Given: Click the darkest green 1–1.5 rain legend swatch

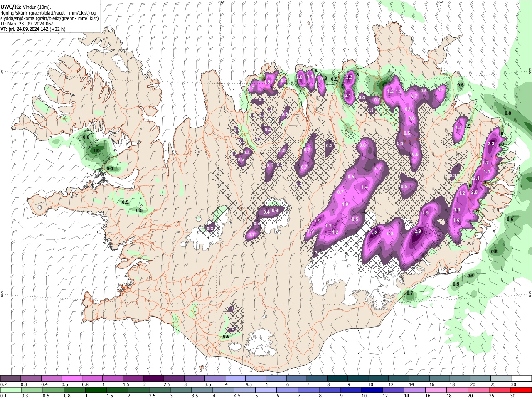Looking at the screenshot, I should (x=96, y=390).
